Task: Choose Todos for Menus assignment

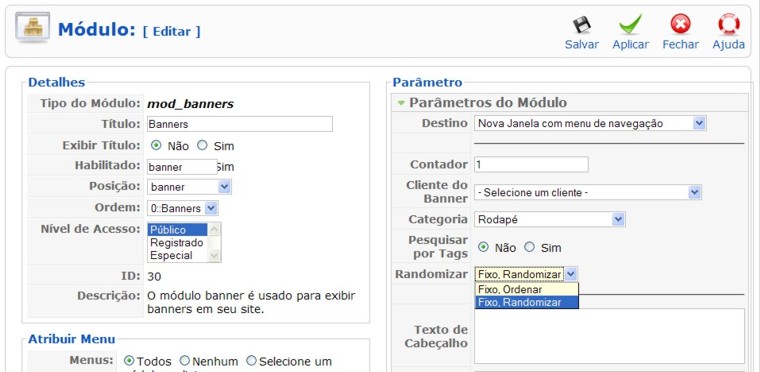Action: (x=129, y=361)
